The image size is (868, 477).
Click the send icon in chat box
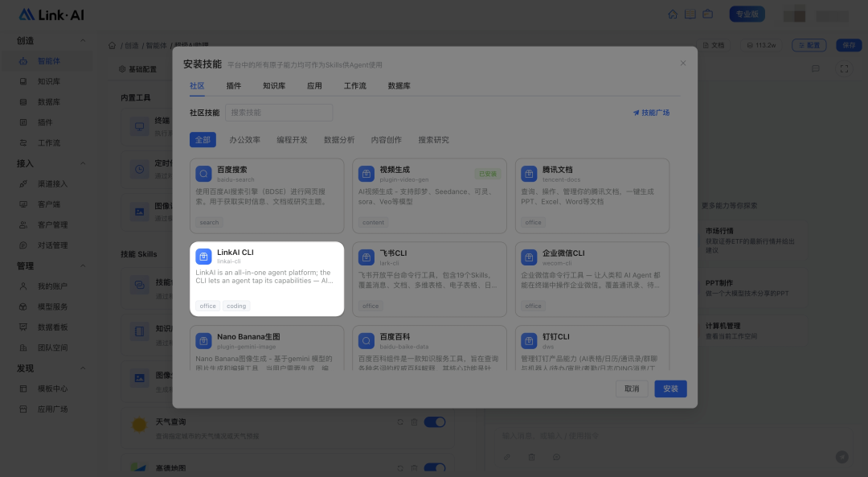tap(842, 457)
